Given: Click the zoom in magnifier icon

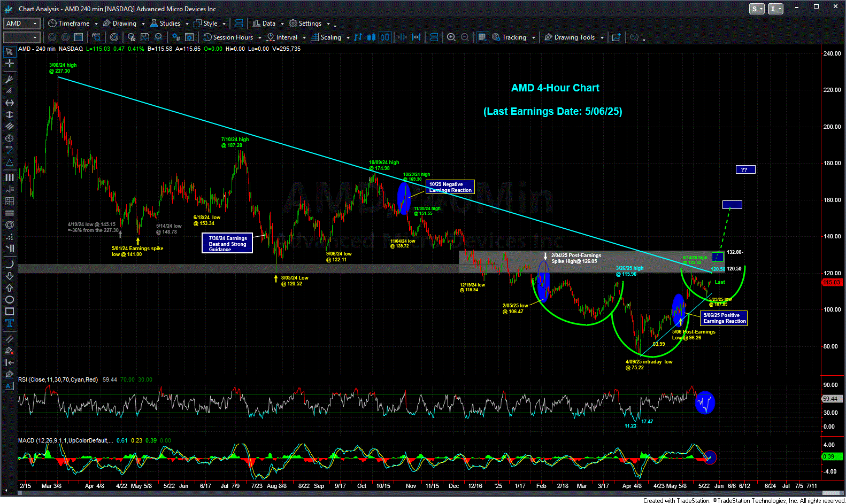Looking at the screenshot, I should 451,37.
